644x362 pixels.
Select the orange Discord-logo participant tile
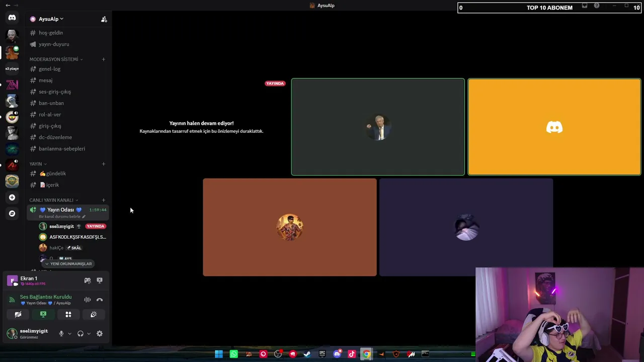554,127
